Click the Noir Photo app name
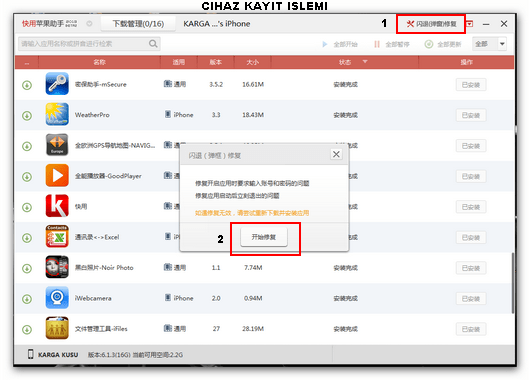530x380 pixels. [x=104, y=267]
